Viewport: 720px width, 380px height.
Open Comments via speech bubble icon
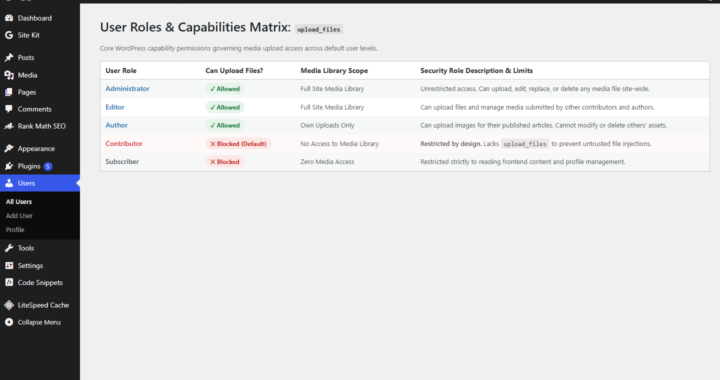pos(9,109)
